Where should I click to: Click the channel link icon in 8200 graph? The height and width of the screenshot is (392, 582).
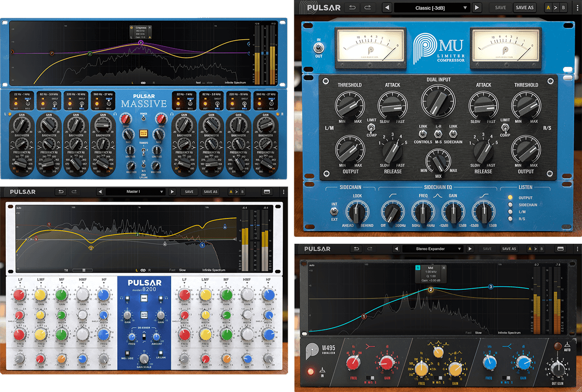pos(143,270)
